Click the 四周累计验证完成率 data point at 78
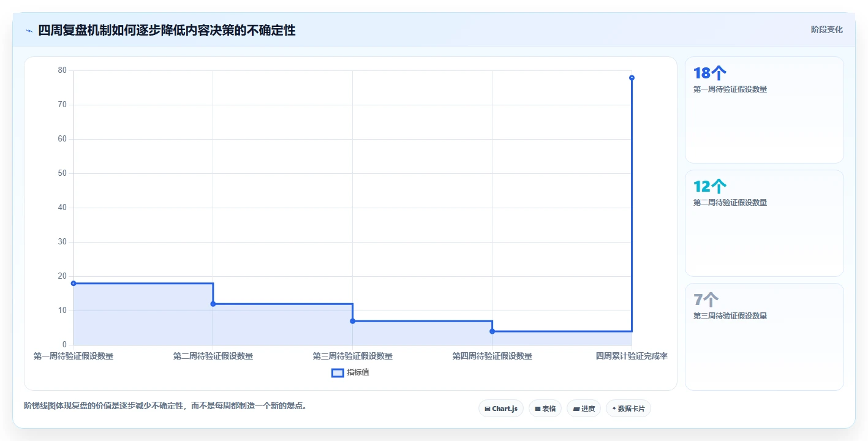Image resolution: width=868 pixels, height=441 pixels. coord(632,78)
